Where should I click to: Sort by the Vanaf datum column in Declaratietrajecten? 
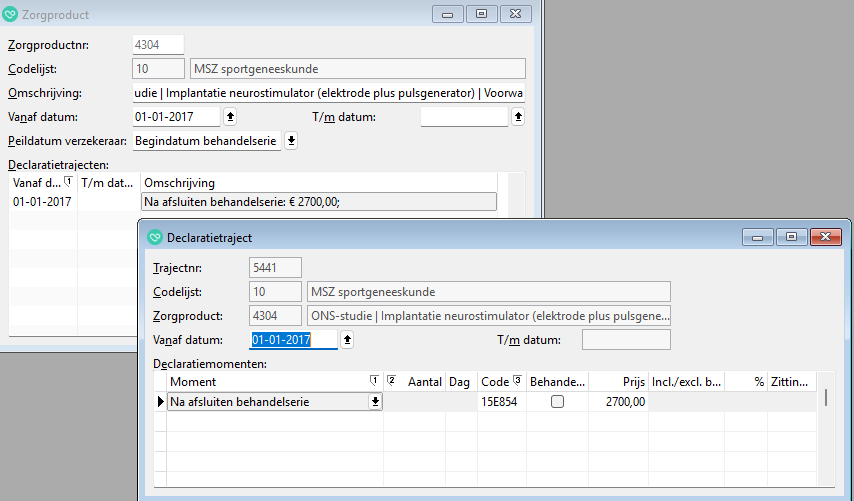[43, 183]
